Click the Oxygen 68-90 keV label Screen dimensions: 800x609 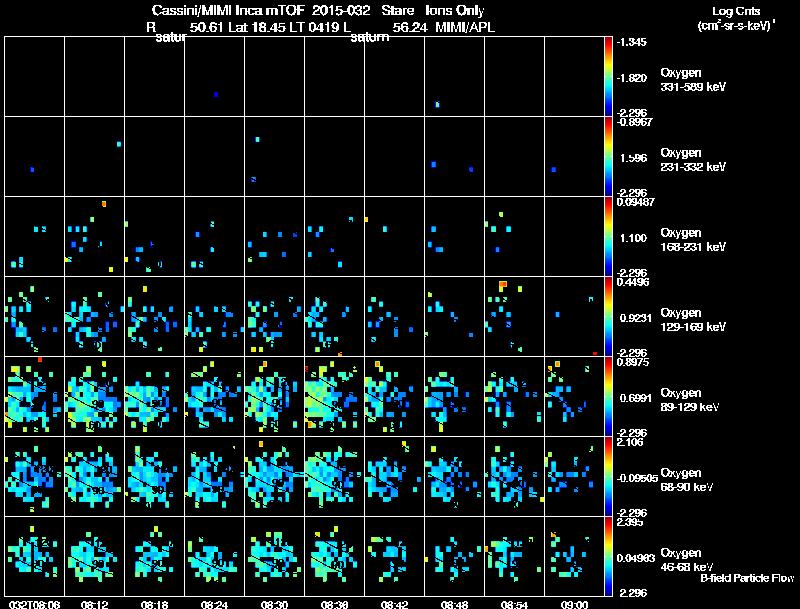687,480
